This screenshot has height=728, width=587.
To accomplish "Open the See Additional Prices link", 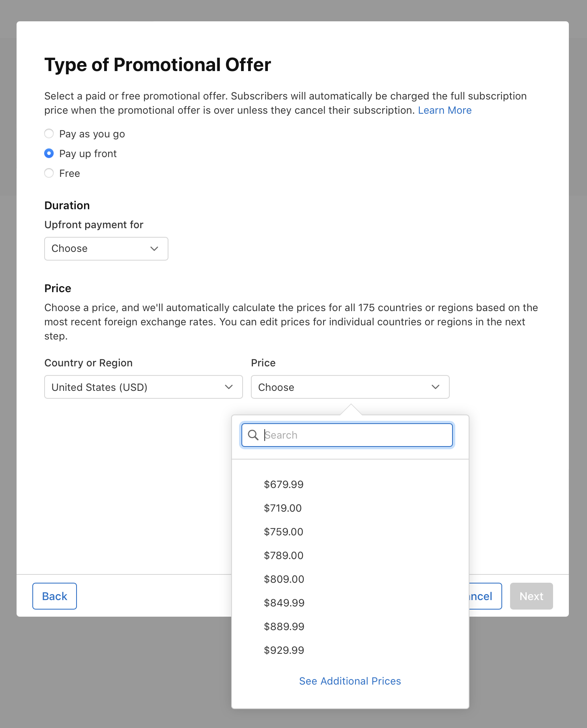I will pyautogui.click(x=350, y=681).
